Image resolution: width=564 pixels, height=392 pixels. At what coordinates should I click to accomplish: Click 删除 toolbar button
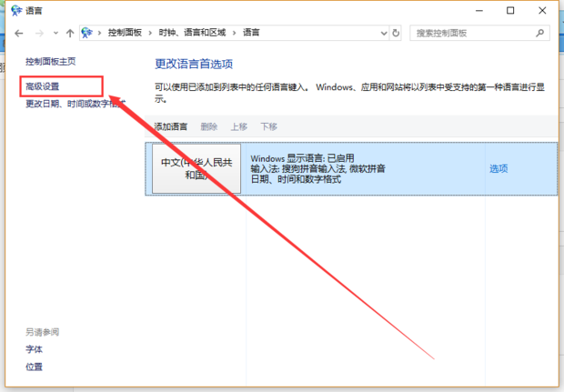coord(209,126)
